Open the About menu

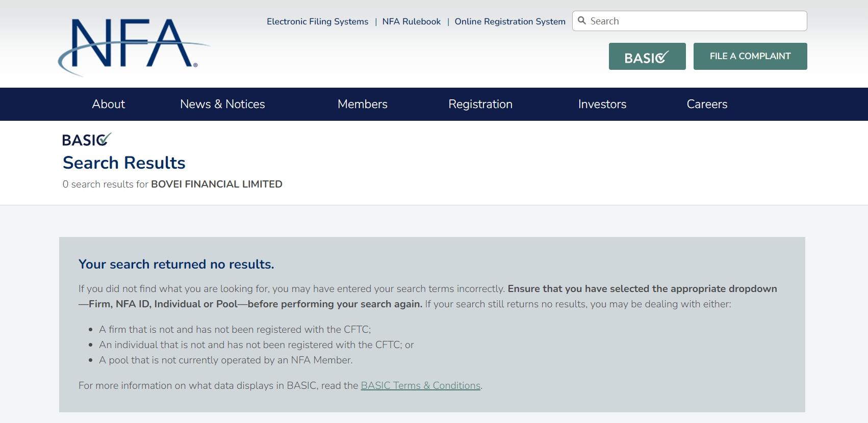(108, 104)
